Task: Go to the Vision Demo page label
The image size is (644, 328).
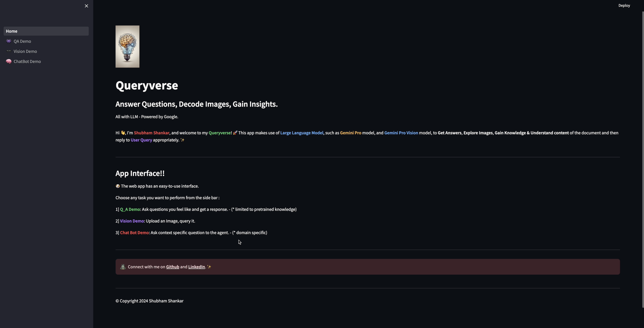Action: pyautogui.click(x=25, y=51)
